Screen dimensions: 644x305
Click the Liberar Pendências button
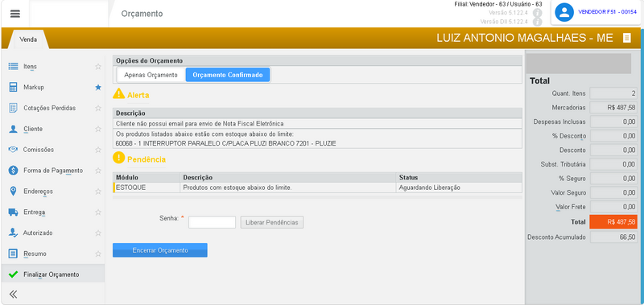click(x=272, y=222)
